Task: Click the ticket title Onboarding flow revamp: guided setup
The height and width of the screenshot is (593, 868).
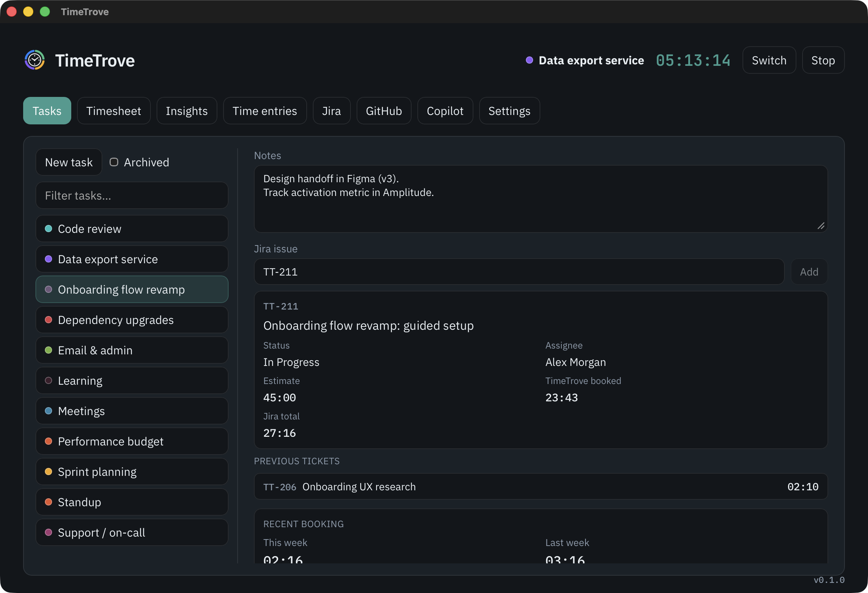Action: point(368,326)
